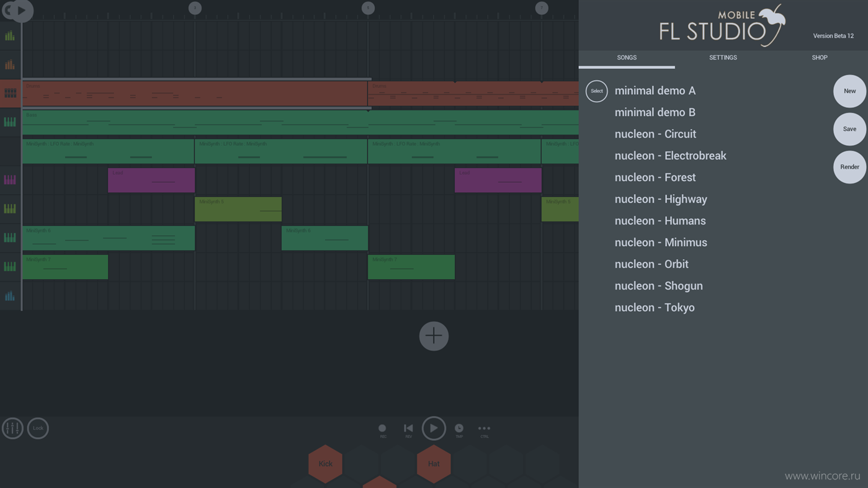Save the current song
This screenshot has height=488, width=868.
[849, 129]
